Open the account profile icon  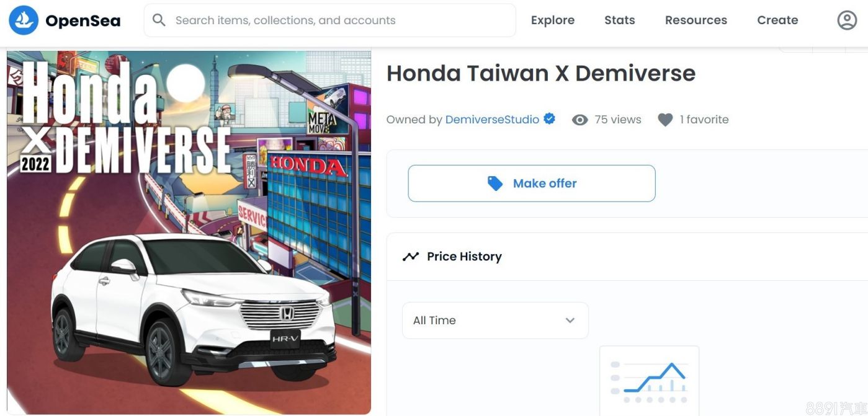[x=847, y=20]
